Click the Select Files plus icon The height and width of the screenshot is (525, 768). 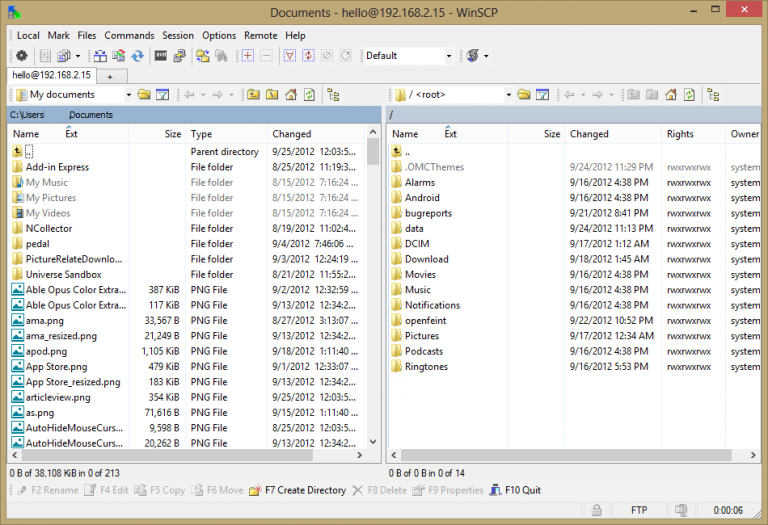248,56
